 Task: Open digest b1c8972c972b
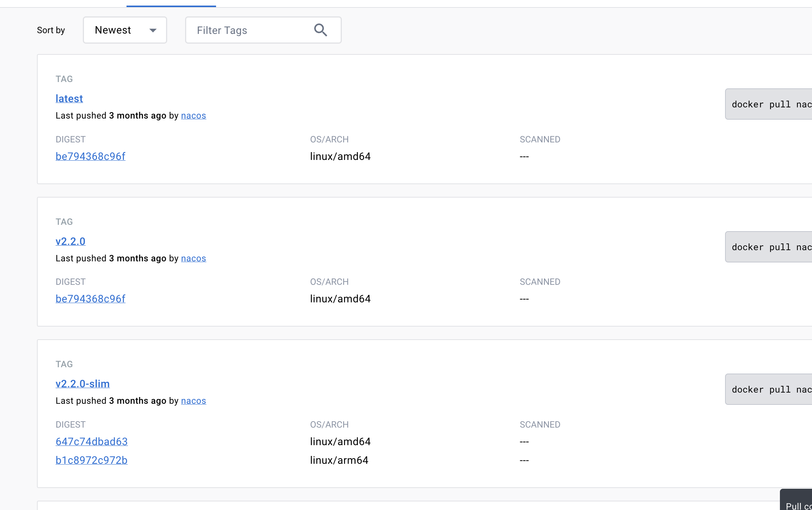[91, 460]
